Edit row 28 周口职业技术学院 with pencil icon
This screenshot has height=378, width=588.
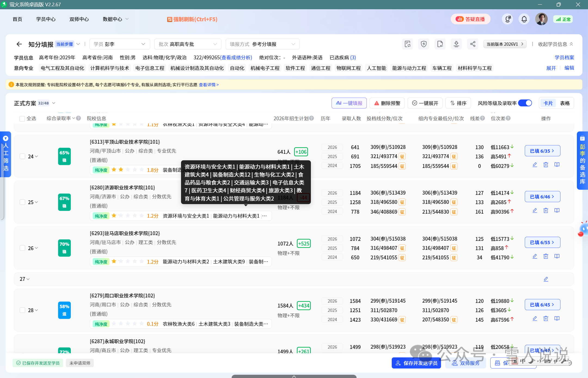pyautogui.click(x=535, y=318)
